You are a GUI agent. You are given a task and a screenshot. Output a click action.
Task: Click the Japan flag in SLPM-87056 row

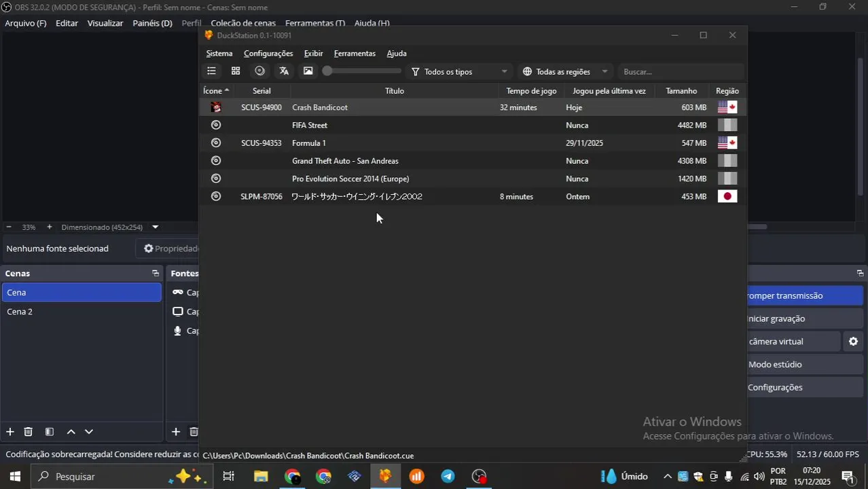[x=727, y=196]
